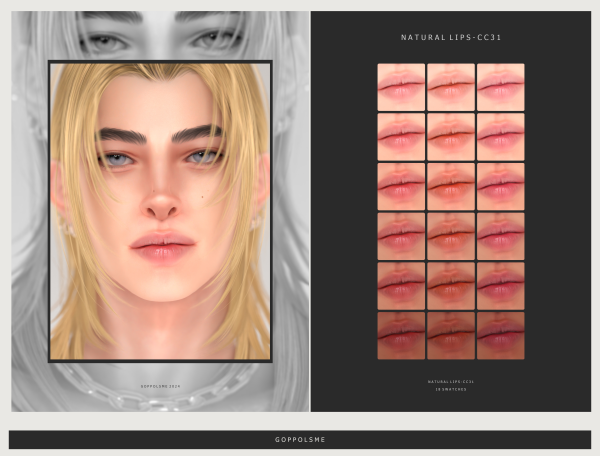
Task: Choose the darkest lip swatch, bottom row left
Action: (401, 336)
